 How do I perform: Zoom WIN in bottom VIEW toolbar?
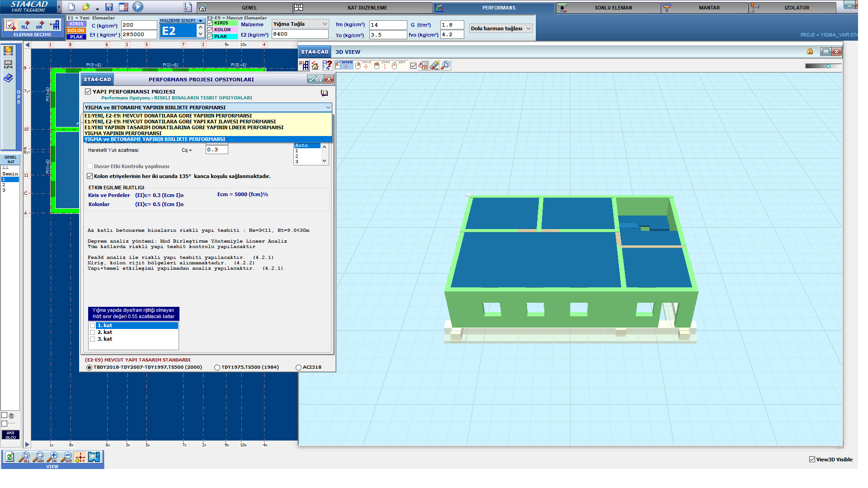[x=38, y=457]
